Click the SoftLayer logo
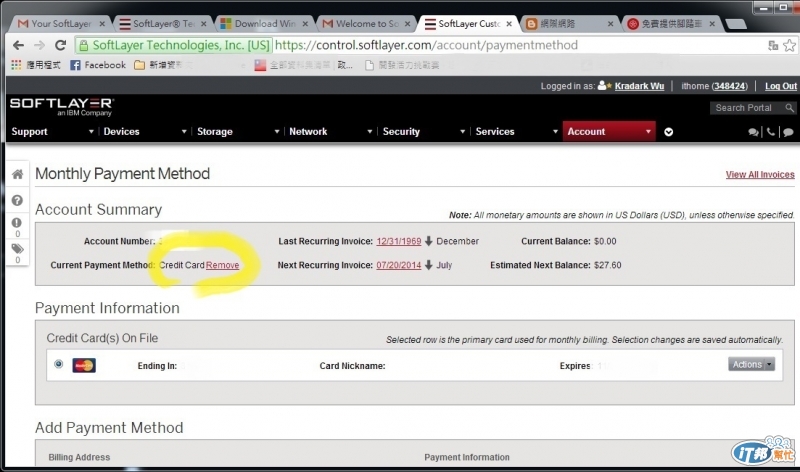This screenshot has height=472, width=800. point(62,107)
